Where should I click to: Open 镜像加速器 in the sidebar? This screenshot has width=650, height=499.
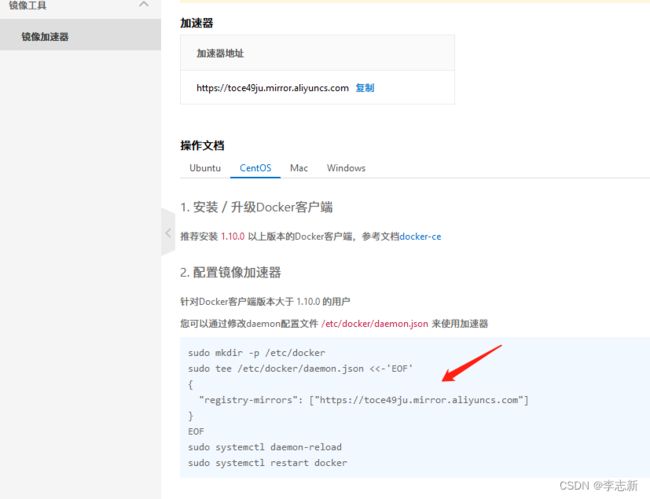pos(80,36)
